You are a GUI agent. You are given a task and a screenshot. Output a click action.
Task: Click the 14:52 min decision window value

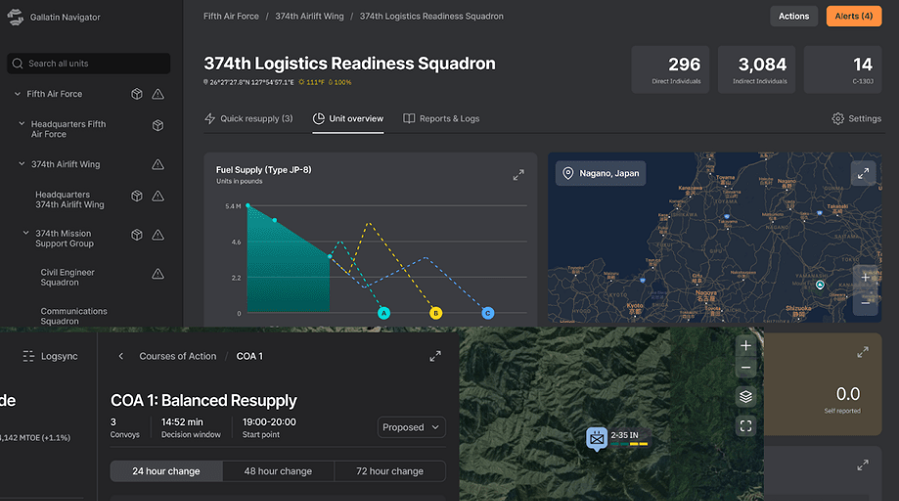click(182, 422)
